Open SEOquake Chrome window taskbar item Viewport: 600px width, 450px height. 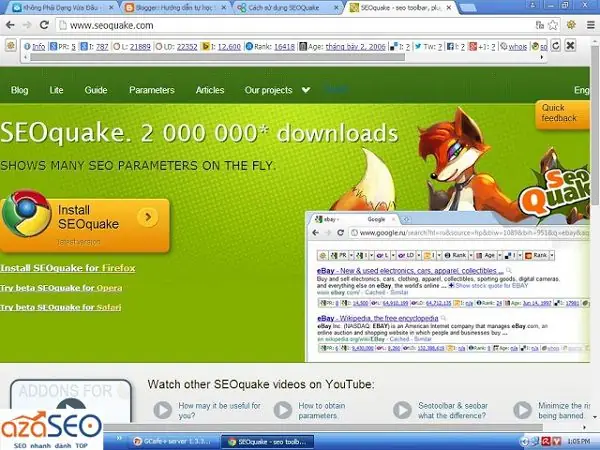(268, 441)
